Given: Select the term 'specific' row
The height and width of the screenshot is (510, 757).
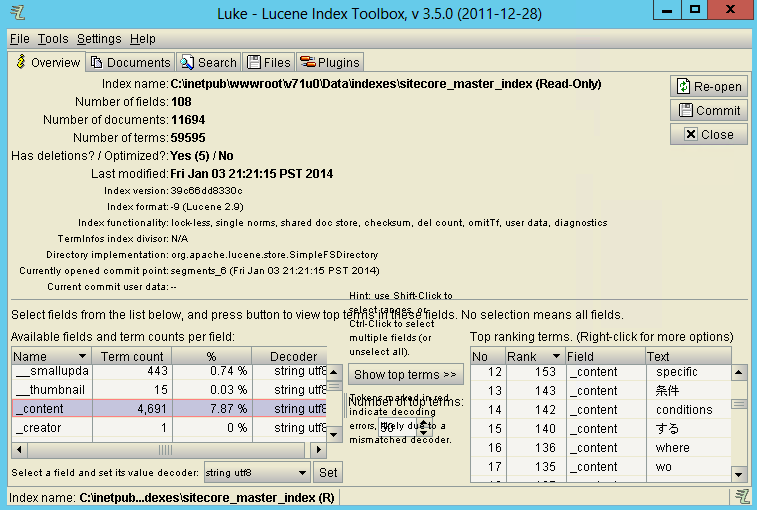Looking at the screenshot, I should (601, 372).
